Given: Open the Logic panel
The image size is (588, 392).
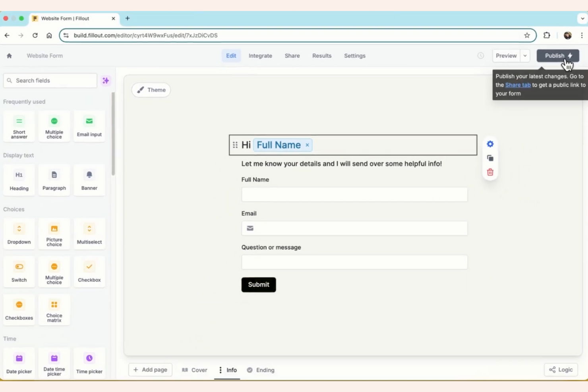Looking at the screenshot, I should click(x=561, y=369).
